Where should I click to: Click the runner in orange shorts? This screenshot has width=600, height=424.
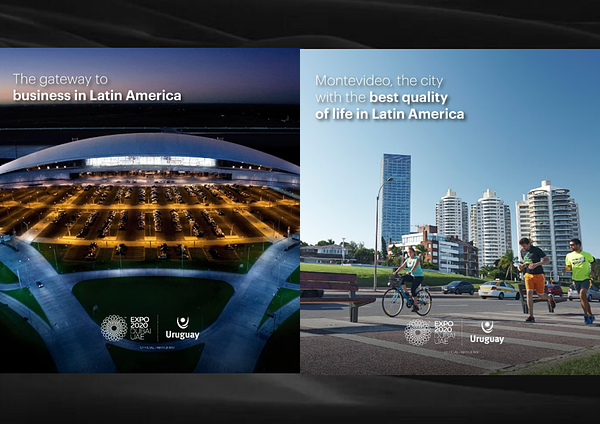(x=535, y=277)
